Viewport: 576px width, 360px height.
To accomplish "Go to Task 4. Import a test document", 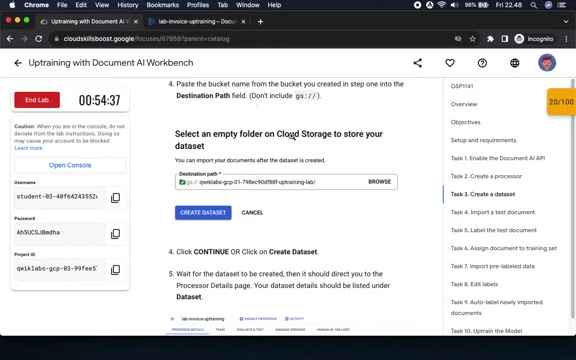I will click(493, 212).
